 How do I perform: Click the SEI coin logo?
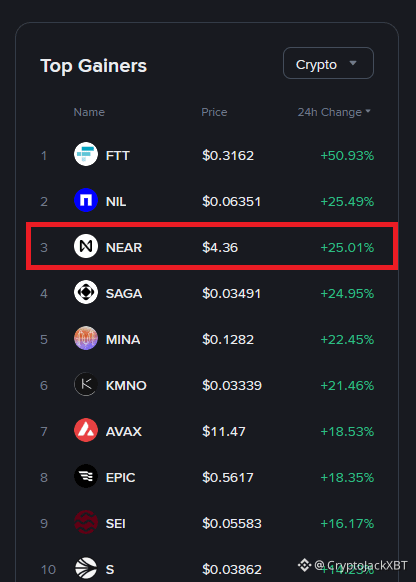click(x=86, y=522)
